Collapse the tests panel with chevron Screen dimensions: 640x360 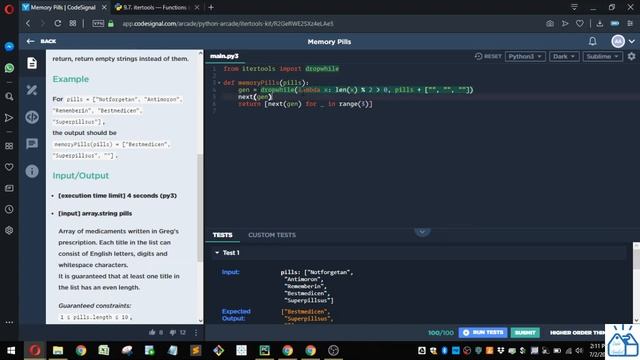(x=422, y=232)
